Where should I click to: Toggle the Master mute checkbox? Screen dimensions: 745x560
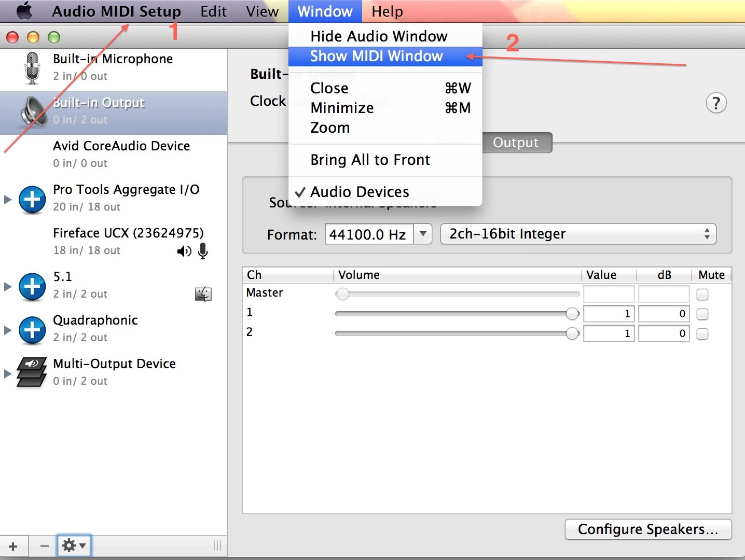(x=702, y=295)
